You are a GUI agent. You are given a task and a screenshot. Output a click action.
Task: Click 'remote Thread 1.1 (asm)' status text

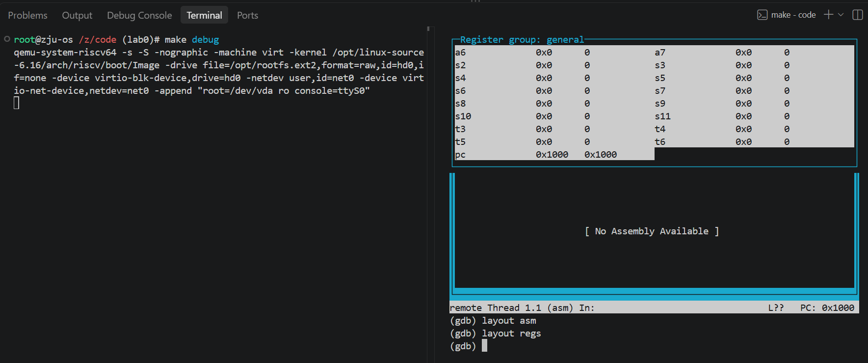pos(511,308)
